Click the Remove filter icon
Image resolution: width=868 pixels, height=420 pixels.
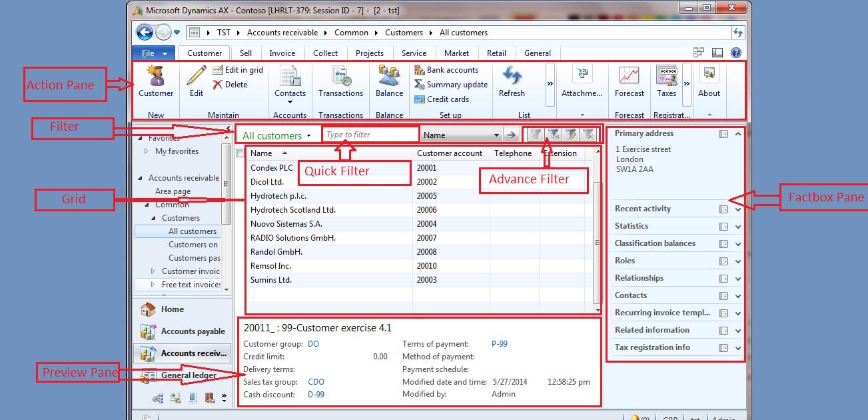pyautogui.click(x=588, y=135)
